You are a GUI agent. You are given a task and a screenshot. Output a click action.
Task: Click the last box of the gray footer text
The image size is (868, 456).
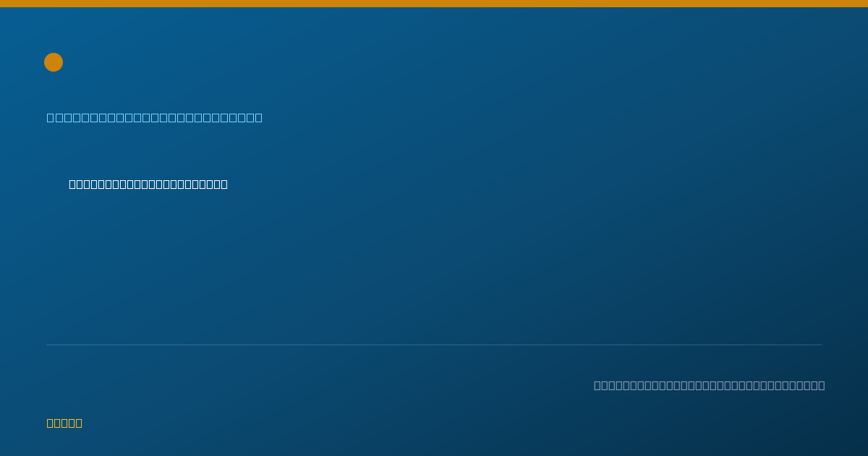pos(822,385)
